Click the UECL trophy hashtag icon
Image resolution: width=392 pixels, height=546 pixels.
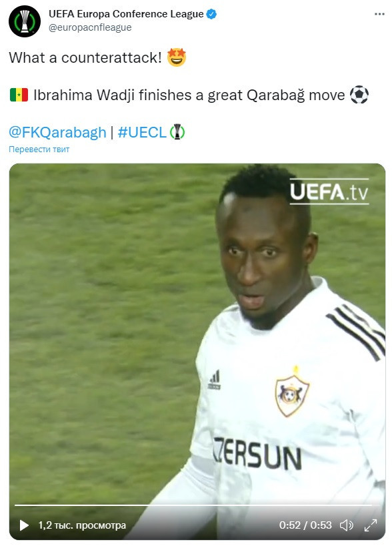pos(177,132)
